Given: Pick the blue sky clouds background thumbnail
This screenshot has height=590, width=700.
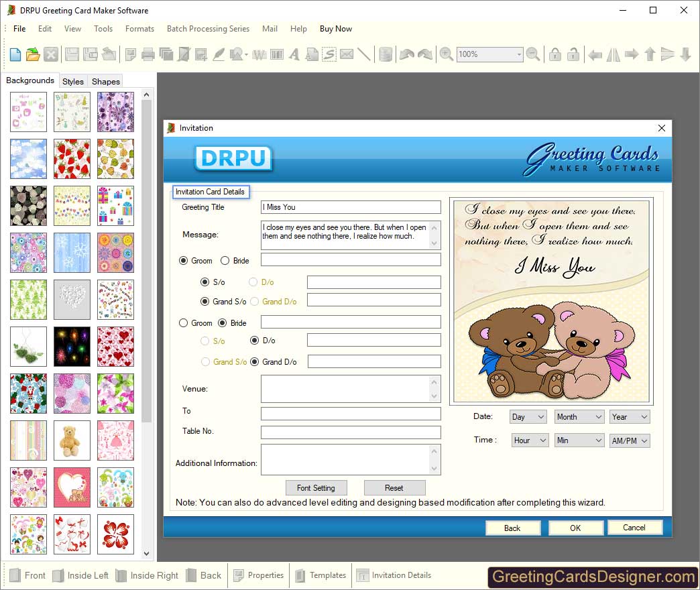Looking at the screenshot, I should pos(29,159).
